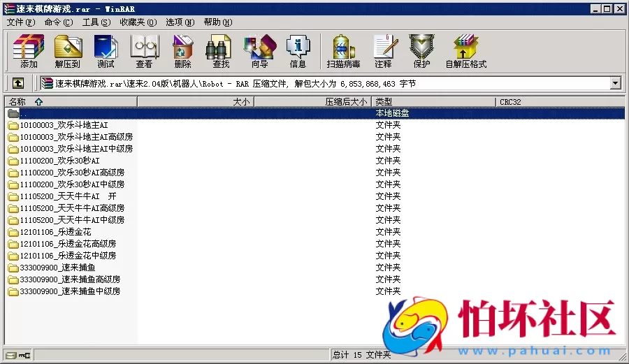Open the Find (查找) binoculars tool
The image size is (629, 364).
tap(220, 51)
